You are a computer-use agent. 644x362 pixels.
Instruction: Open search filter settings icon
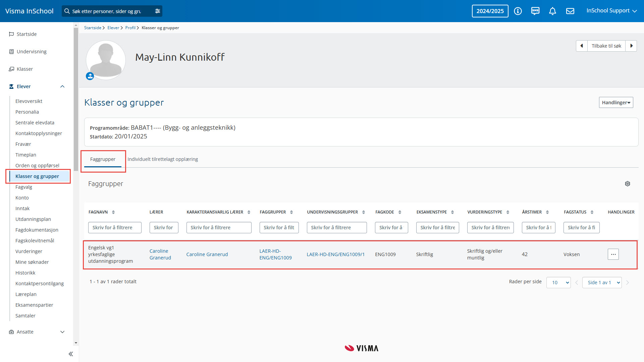pyautogui.click(x=157, y=11)
